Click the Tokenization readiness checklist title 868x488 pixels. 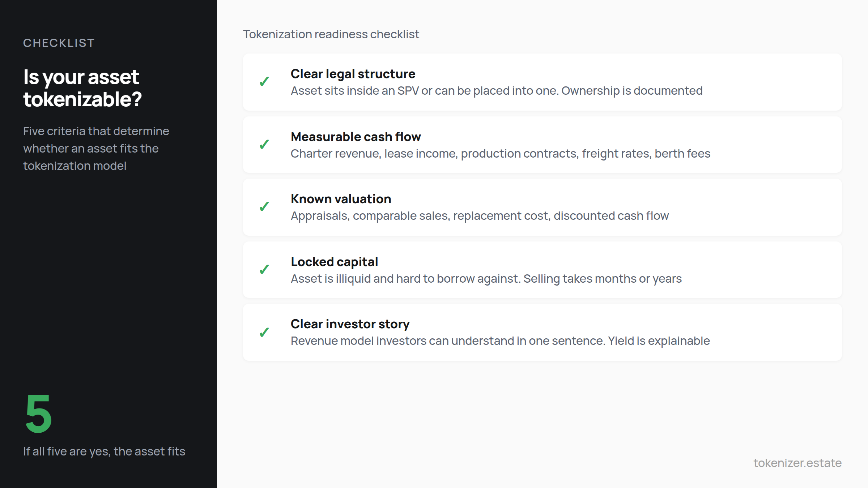coord(331,34)
